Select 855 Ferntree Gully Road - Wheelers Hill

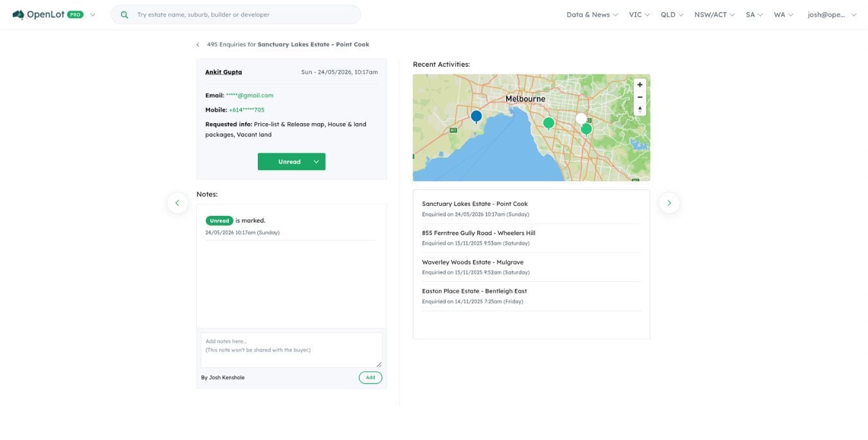[x=531, y=238]
